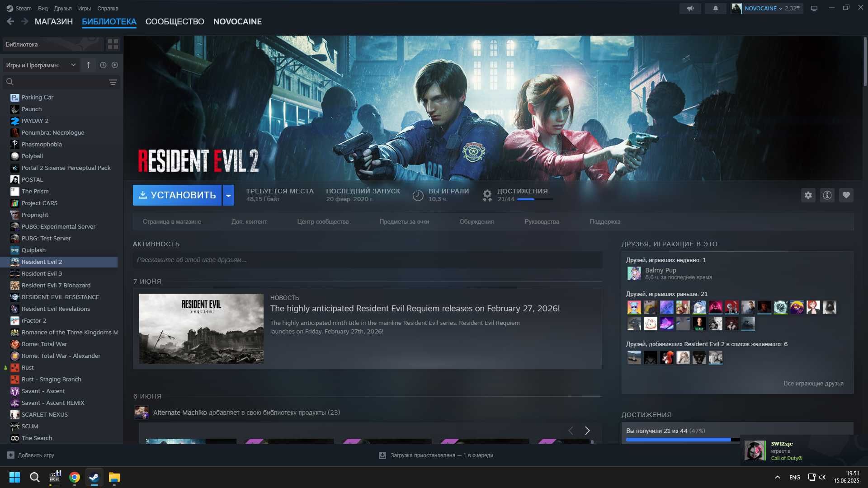Screen dimensions: 868x488
Task: Open Balmy Pup friend avatar
Action: [634, 273]
